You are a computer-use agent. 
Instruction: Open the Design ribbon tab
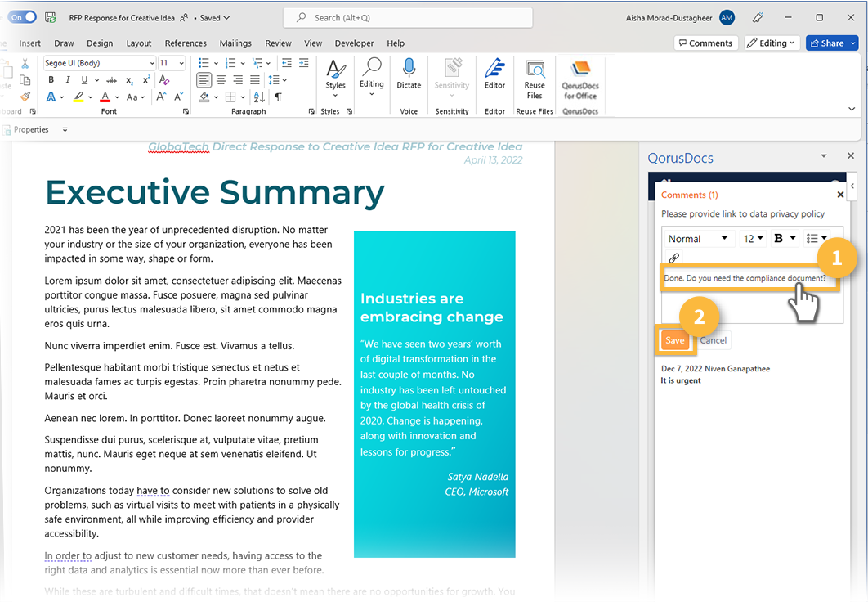coord(100,43)
